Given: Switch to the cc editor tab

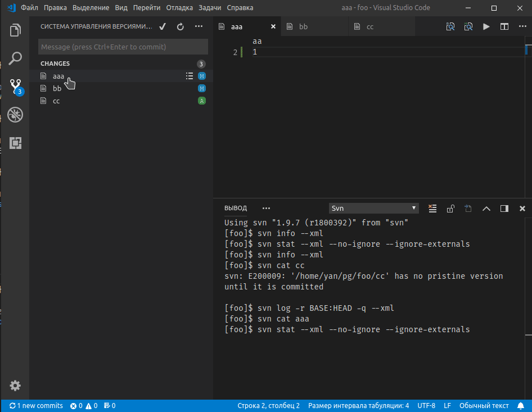Looking at the screenshot, I should click(x=382, y=26).
